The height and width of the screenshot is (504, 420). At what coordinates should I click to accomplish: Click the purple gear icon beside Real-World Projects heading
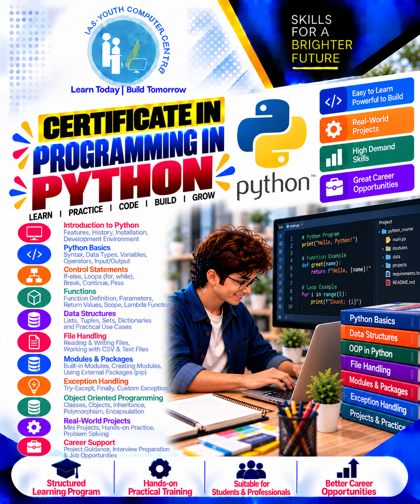(34, 427)
